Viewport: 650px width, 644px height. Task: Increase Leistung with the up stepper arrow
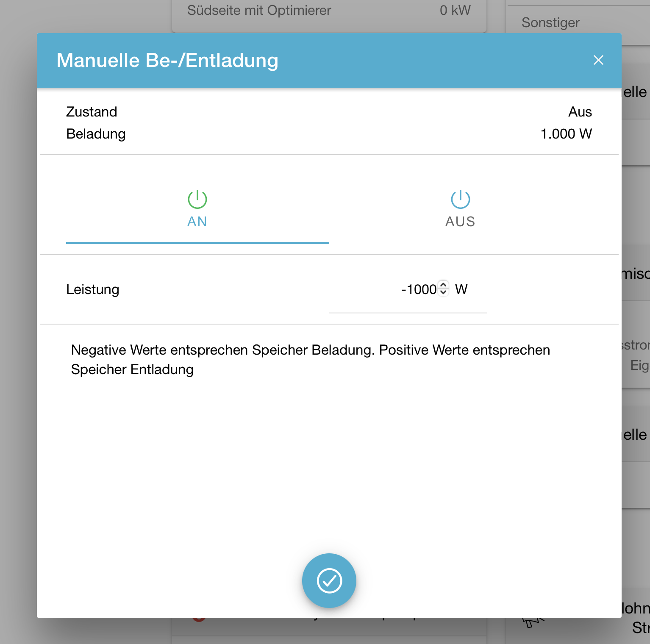click(x=443, y=285)
